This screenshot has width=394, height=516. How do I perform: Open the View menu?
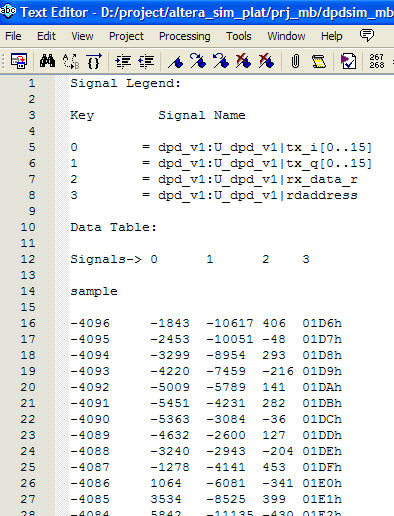pos(82,36)
